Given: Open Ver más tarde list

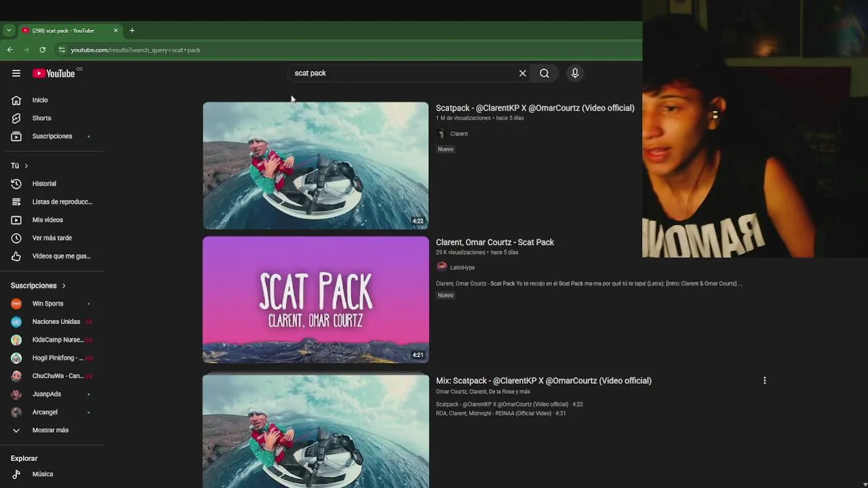Looking at the screenshot, I should click(x=52, y=238).
